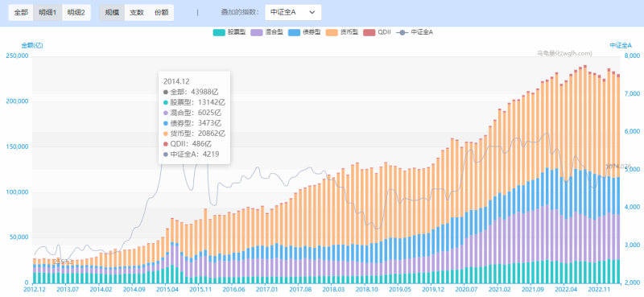This screenshot has height=297, width=644.
Task: Open the 中证全A index dropdown
Action: tap(293, 12)
